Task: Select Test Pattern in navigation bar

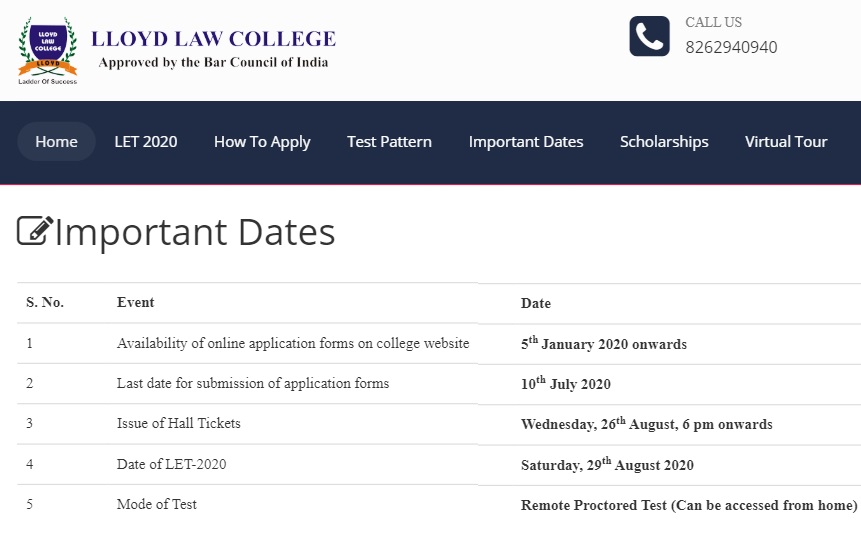Action: click(389, 142)
